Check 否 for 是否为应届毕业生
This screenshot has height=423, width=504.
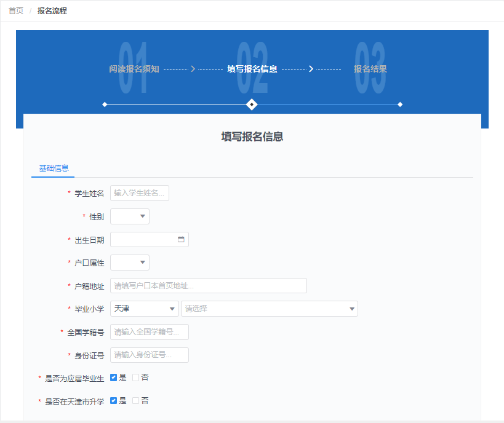[136, 378]
